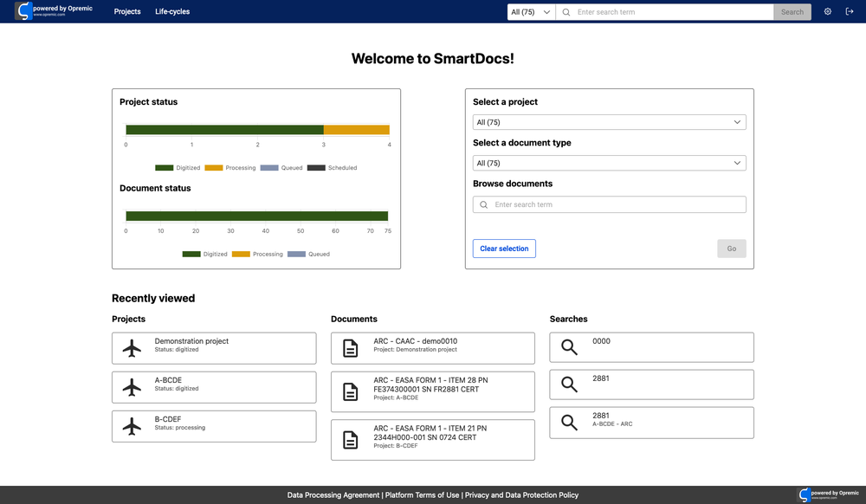
Task: Click document icon for ARC - CAAC - demo0010
Action: pyautogui.click(x=350, y=348)
